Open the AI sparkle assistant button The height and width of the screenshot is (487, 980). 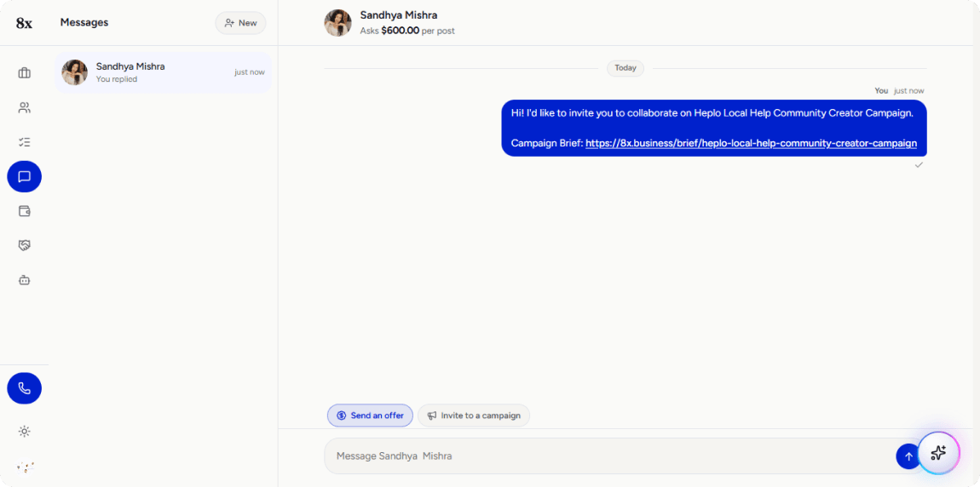938,453
